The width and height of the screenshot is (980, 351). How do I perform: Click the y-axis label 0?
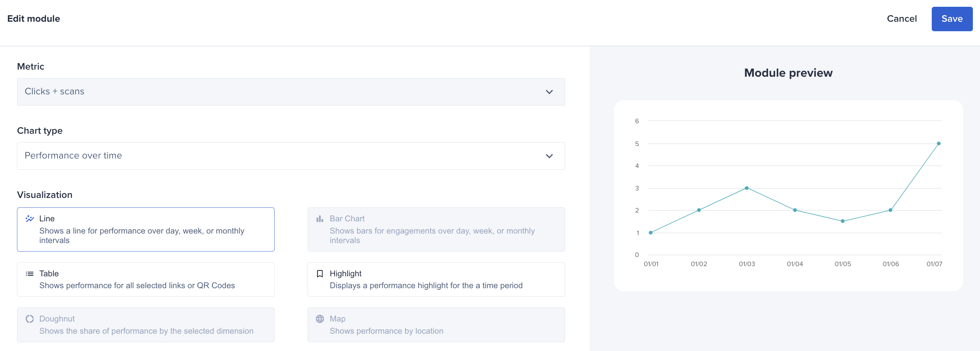pyautogui.click(x=637, y=255)
